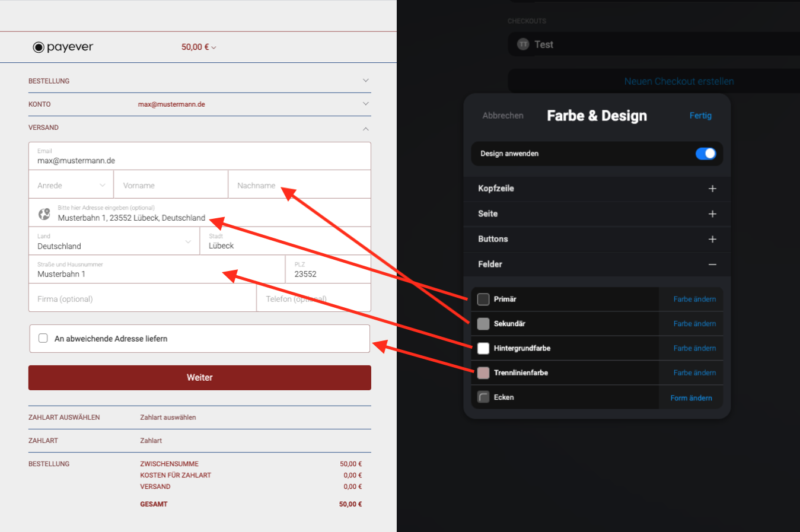Click Farbe ändern for Trennlinienfarbe
The width and height of the screenshot is (800, 532).
click(694, 373)
